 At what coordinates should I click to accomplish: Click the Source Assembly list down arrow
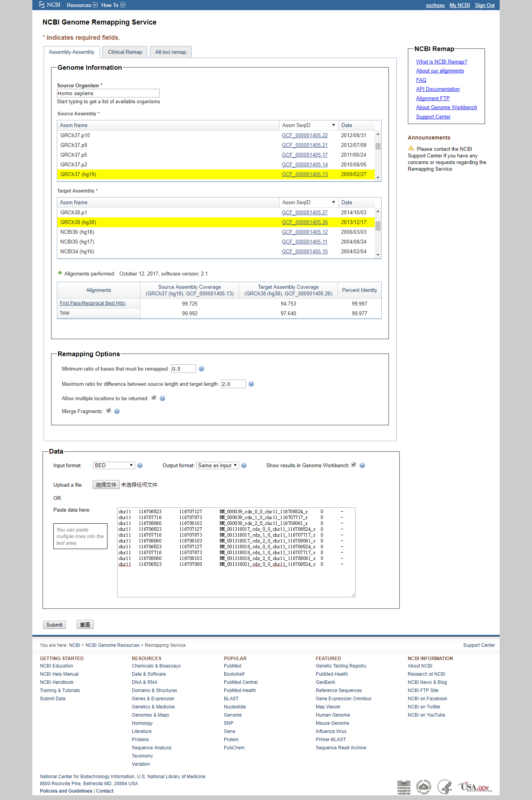coord(378,178)
